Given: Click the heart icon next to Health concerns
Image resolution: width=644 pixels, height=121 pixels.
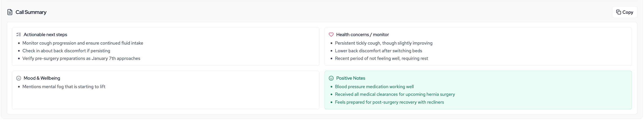Looking at the screenshot, I should coord(331,34).
